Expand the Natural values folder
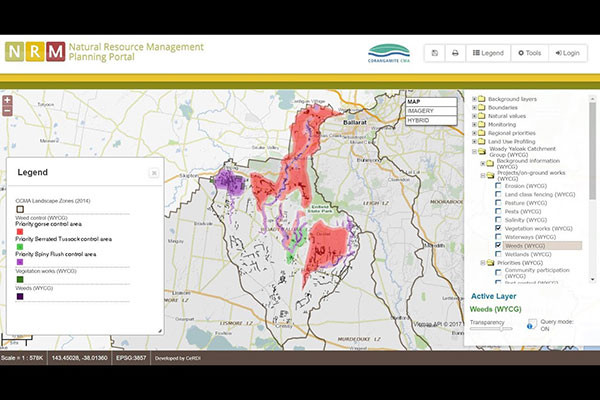The height and width of the screenshot is (400, 600). [474, 116]
